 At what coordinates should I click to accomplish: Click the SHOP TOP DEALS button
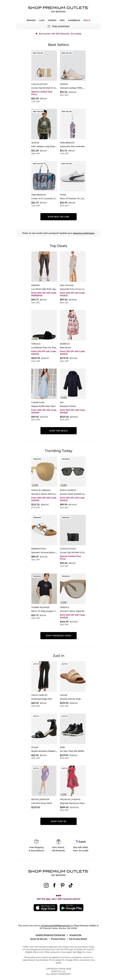point(58,431)
